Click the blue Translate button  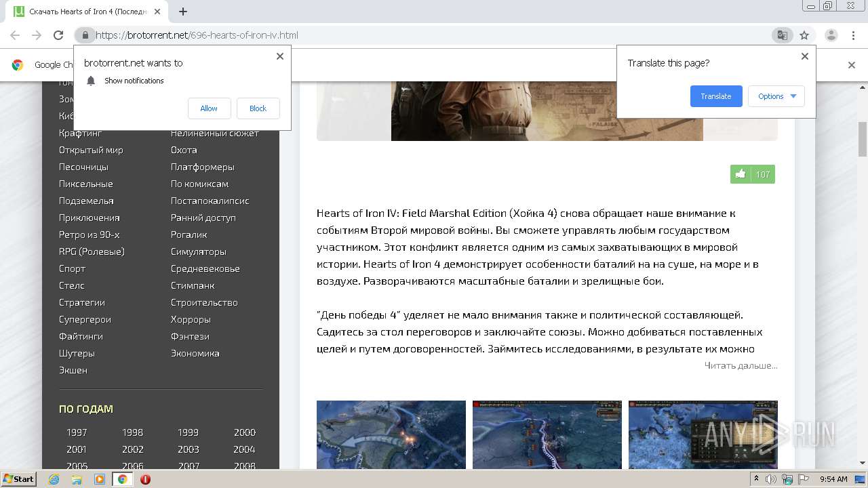pyautogui.click(x=716, y=96)
